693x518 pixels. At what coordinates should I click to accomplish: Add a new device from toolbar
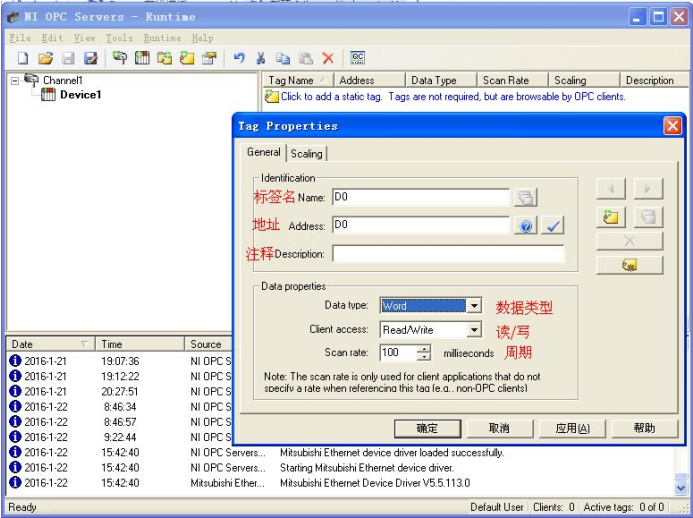[x=142, y=57]
